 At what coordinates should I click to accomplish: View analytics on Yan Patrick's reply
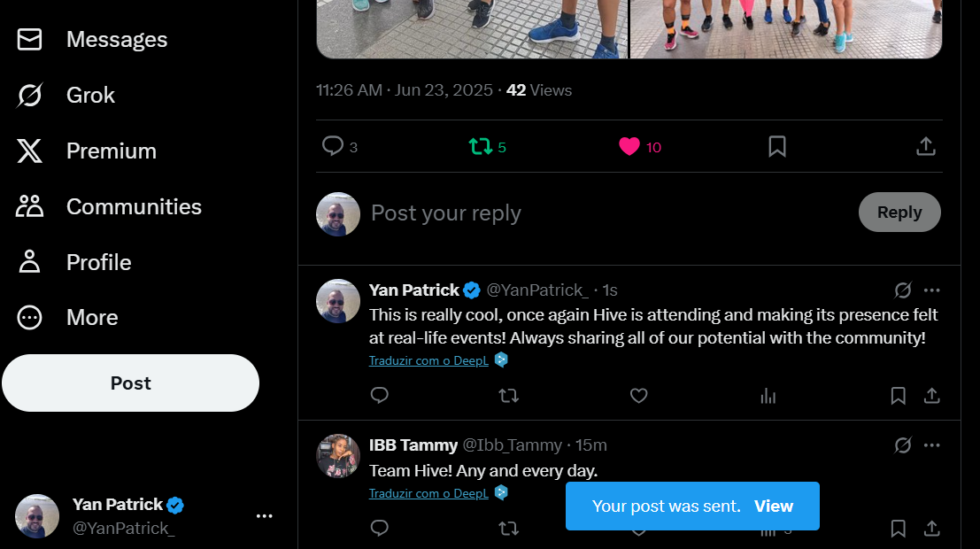(768, 396)
